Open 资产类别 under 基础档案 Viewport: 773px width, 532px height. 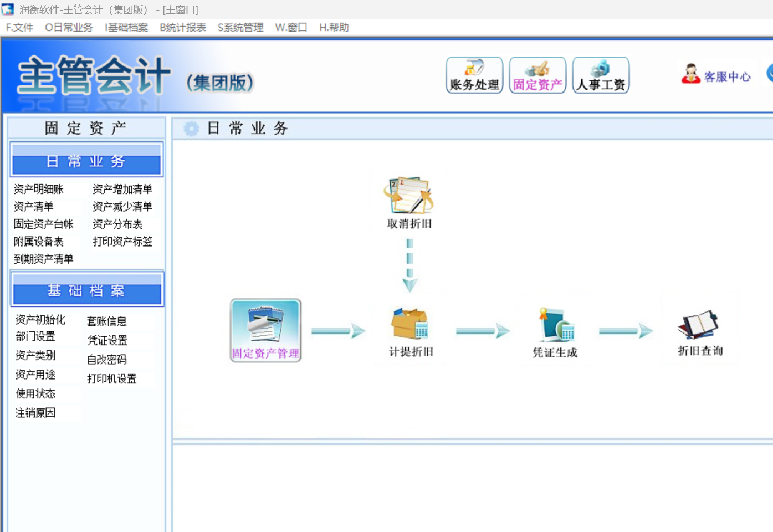click(35, 356)
